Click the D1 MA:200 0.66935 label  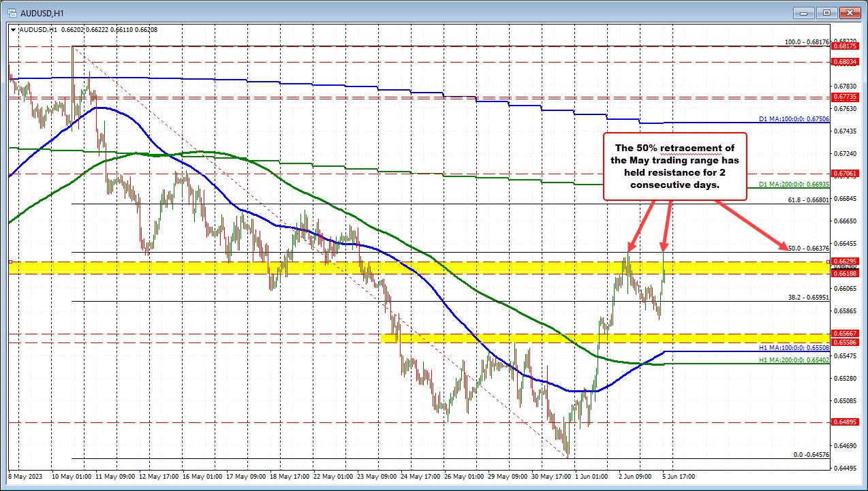[794, 185]
